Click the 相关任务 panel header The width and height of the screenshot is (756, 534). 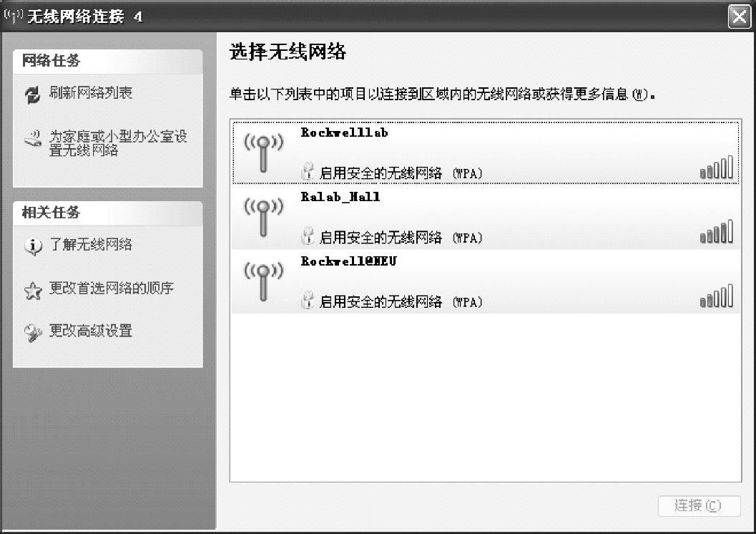[107, 213]
